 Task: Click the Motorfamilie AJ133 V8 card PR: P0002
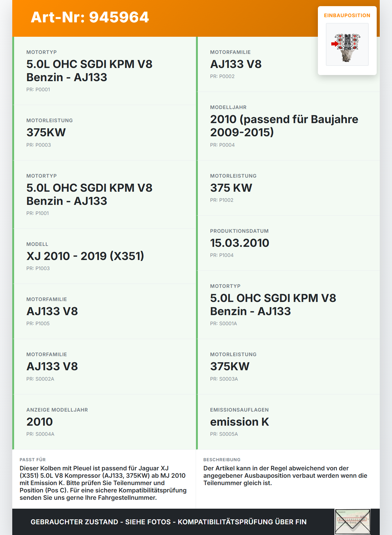pyautogui.click(x=288, y=64)
